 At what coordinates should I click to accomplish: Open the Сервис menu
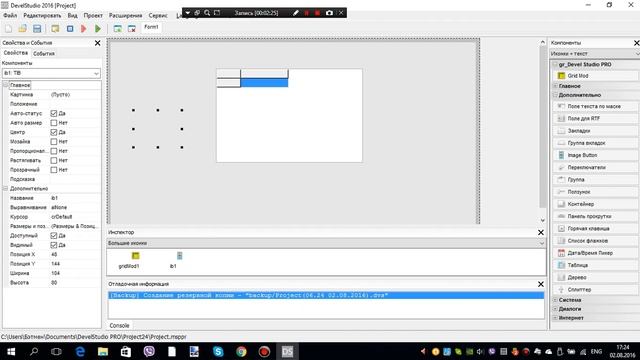click(x=158, y=16)
